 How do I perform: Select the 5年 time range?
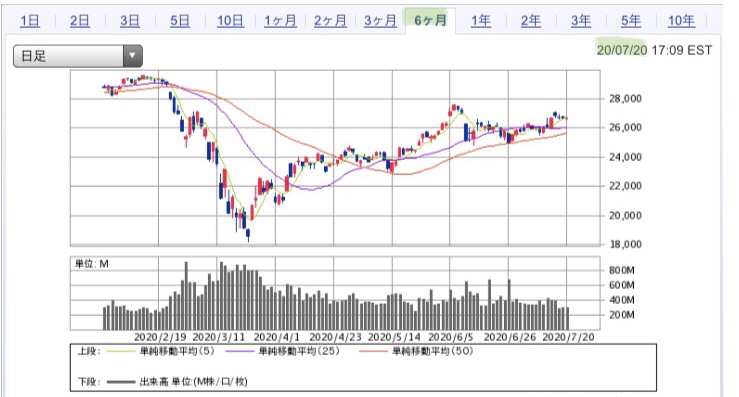point(631,21)
